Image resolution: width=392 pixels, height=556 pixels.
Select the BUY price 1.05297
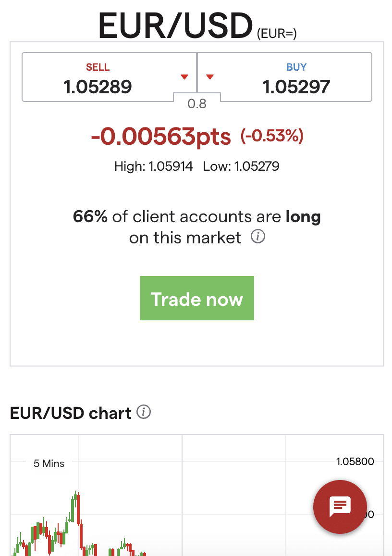296,87
